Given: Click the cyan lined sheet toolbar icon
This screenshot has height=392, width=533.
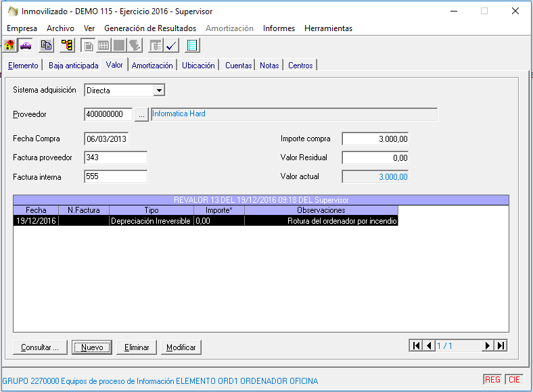Looking at the screenshot, I should coord(192,45).
